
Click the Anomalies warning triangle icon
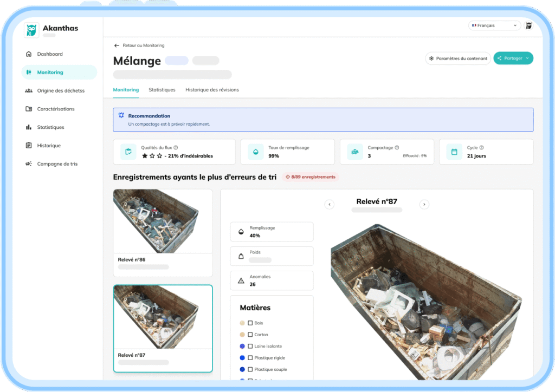click(241, 280)
